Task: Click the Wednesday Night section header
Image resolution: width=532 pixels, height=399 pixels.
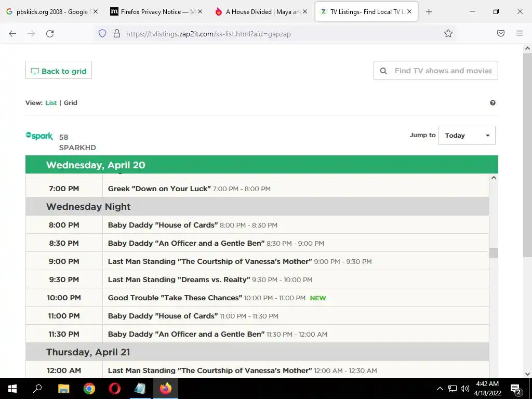Action: click(x=257, y=207)
